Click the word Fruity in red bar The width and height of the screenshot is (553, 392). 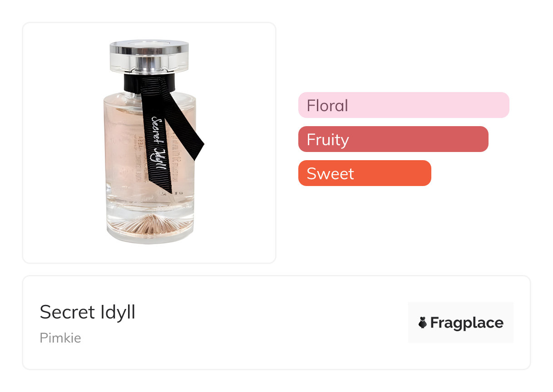[x=328, y=139]
